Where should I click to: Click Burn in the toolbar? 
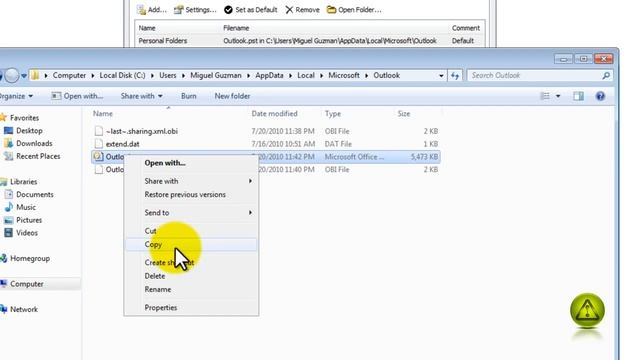189,96
